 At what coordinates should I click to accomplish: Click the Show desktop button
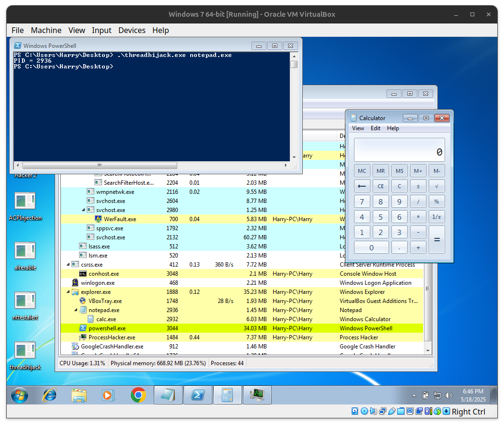click(494, 395)
